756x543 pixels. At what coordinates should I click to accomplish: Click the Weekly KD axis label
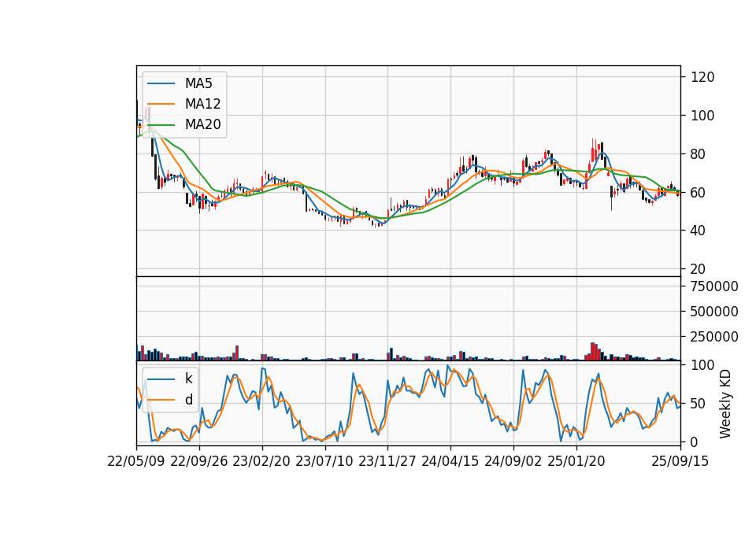coord(724,404)
